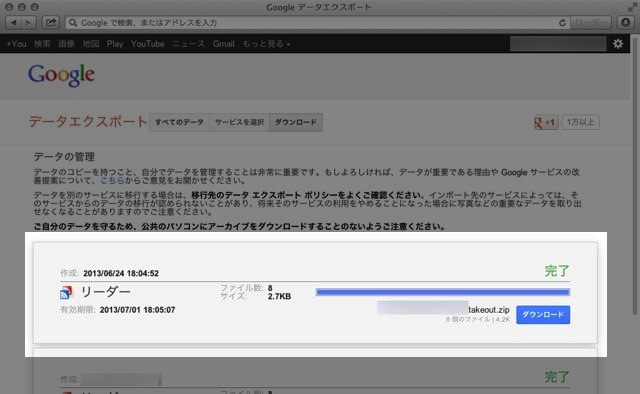Open the Safari share button
The image size is (640, 394).
(51, 22)
